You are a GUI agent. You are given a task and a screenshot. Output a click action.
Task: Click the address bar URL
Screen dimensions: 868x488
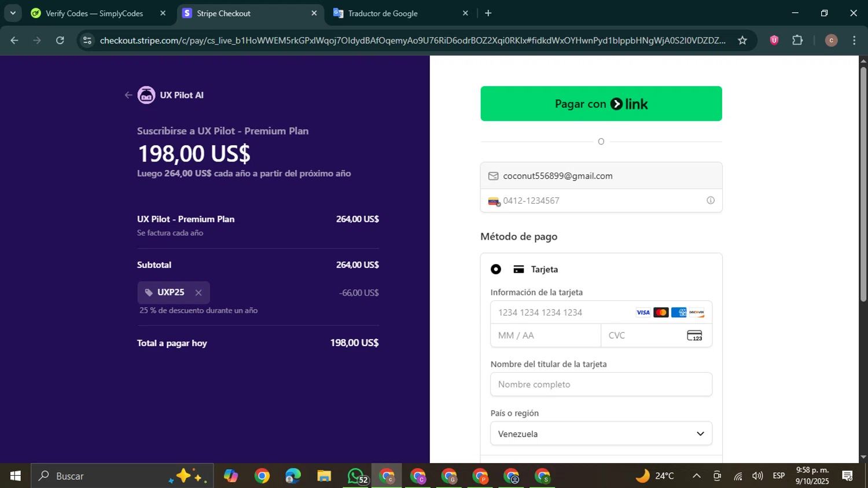[x=412, y=40]
